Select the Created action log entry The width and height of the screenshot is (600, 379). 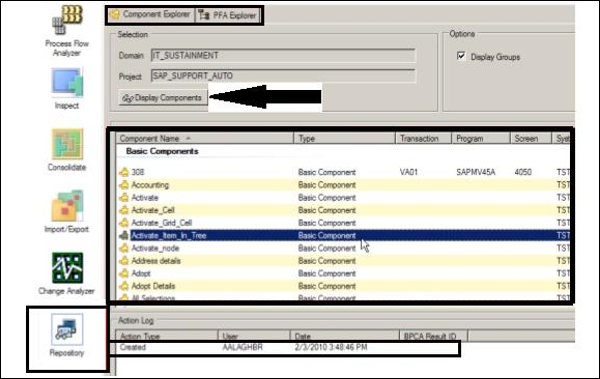(x=133, y=347)
